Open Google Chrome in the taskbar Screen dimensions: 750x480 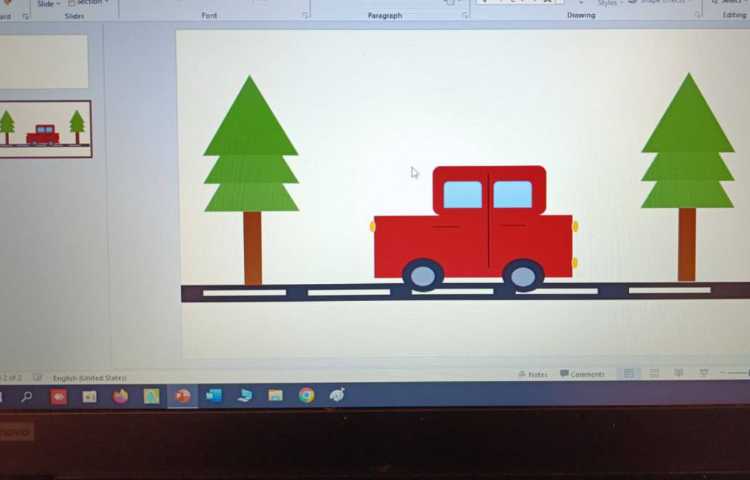pos(306,395)
